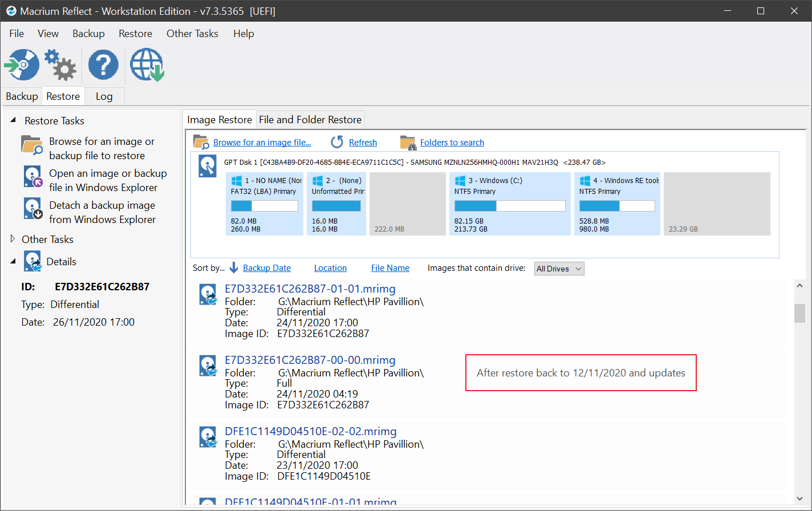Image resolution: width=812 pixels, height=511 pixels.
Task: Click the browse for image folder icon in sidebar
Action: 32,145
